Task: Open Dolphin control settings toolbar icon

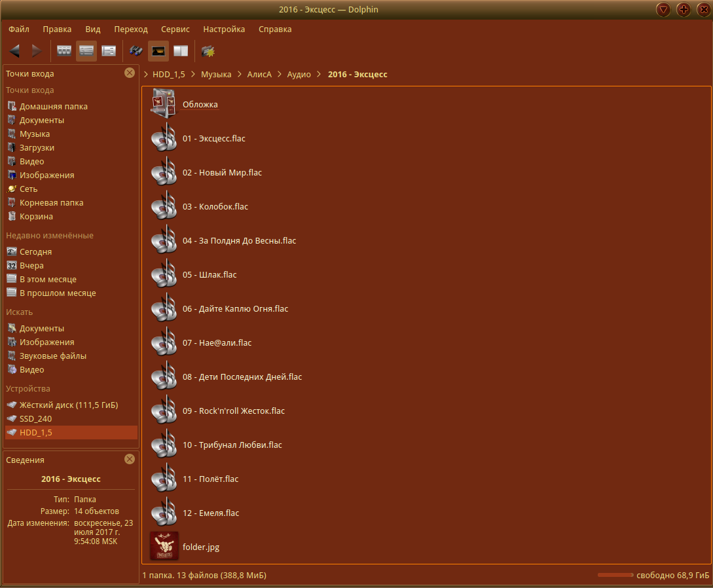Action: point(208,51)
